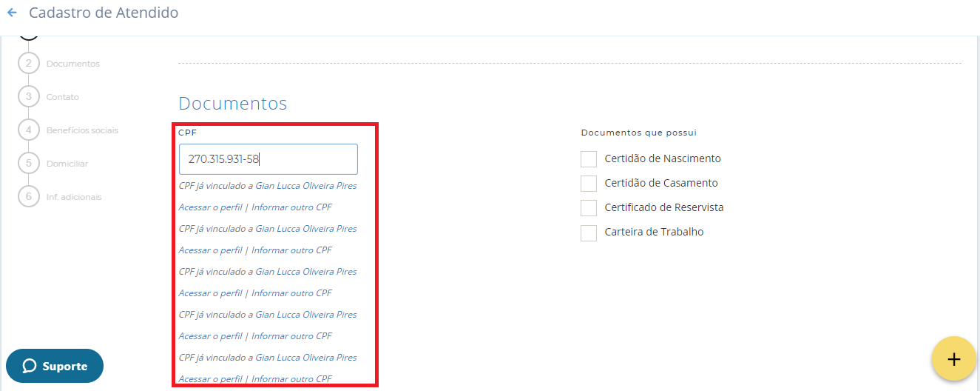Viewport: 980px width, 391px height.
Task: Open the Benefícios sociais step label
Action: [x=82, y=130]
